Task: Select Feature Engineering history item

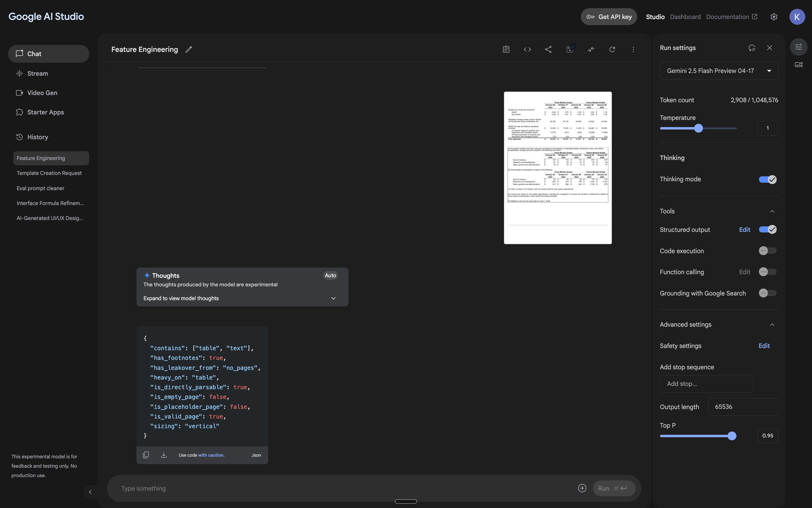Action: pyautogui.click(x=51, y=158)
